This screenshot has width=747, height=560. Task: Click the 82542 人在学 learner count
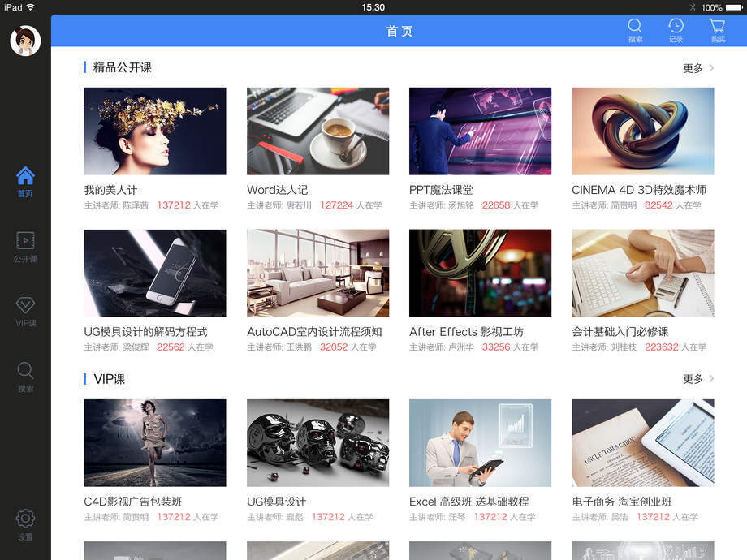pyautogui.click(x=672, y=205)
